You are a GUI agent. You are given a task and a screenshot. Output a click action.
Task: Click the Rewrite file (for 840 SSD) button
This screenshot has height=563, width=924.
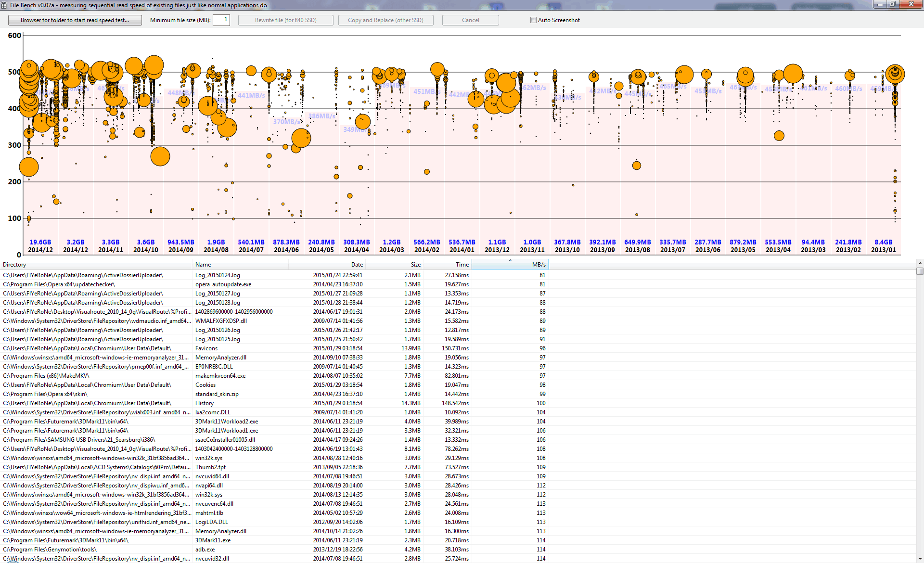click(285, 20)
